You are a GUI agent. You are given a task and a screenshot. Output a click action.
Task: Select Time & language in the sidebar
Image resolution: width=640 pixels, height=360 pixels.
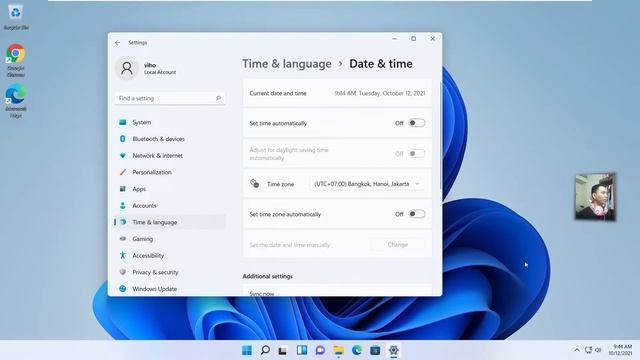(x=170, y=222)
